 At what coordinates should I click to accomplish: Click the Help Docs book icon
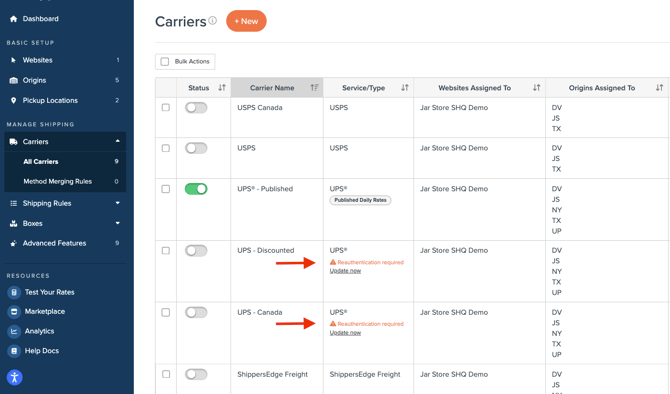[14, 351]
